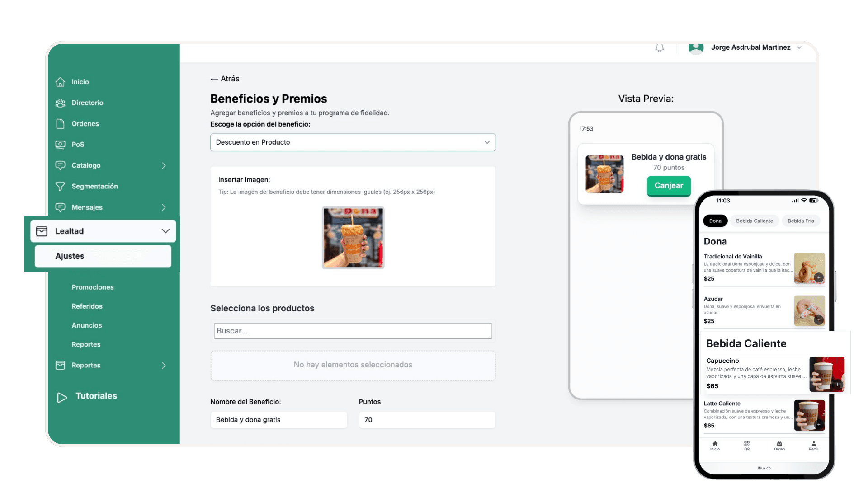
Task: Open the Lealtad wallet icon
Action: pos(42,231)
